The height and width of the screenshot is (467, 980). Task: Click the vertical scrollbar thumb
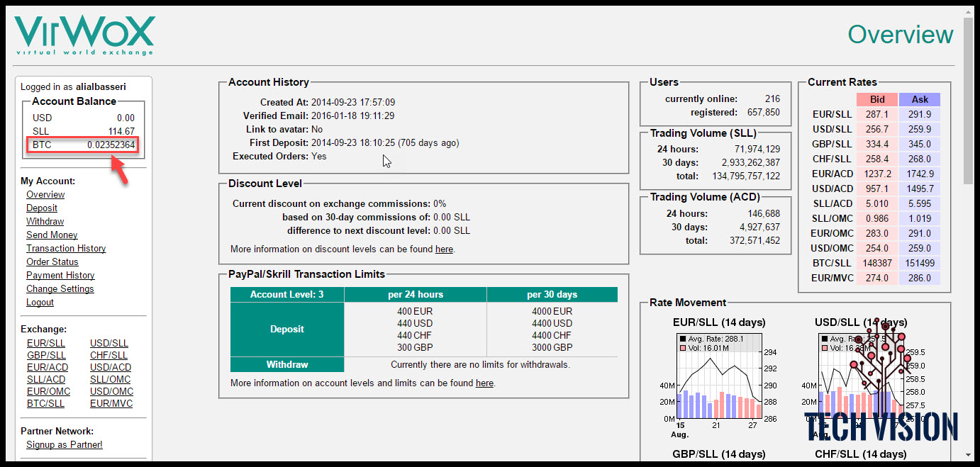[968, 101]
